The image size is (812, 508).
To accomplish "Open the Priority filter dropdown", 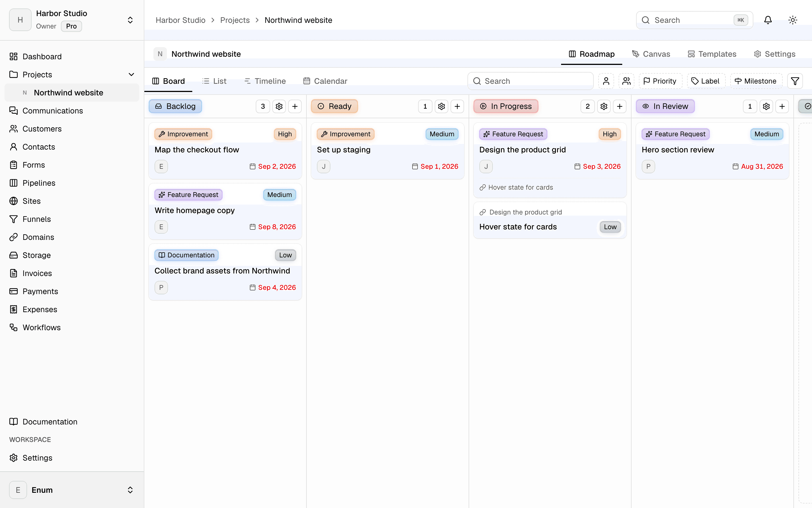I will (660, 81).
